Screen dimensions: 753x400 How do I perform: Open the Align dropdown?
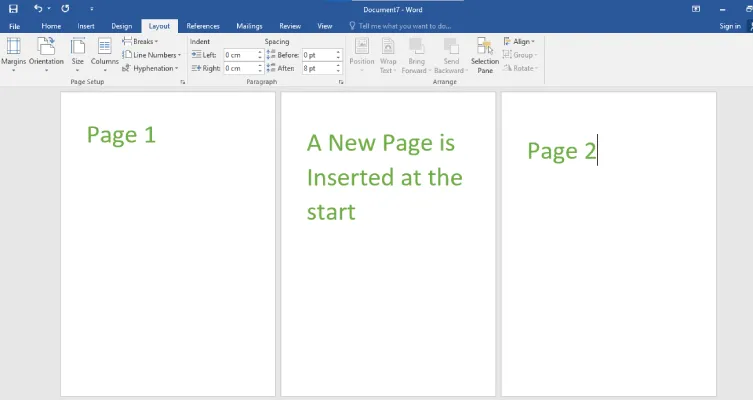click(x=519, y=41)
